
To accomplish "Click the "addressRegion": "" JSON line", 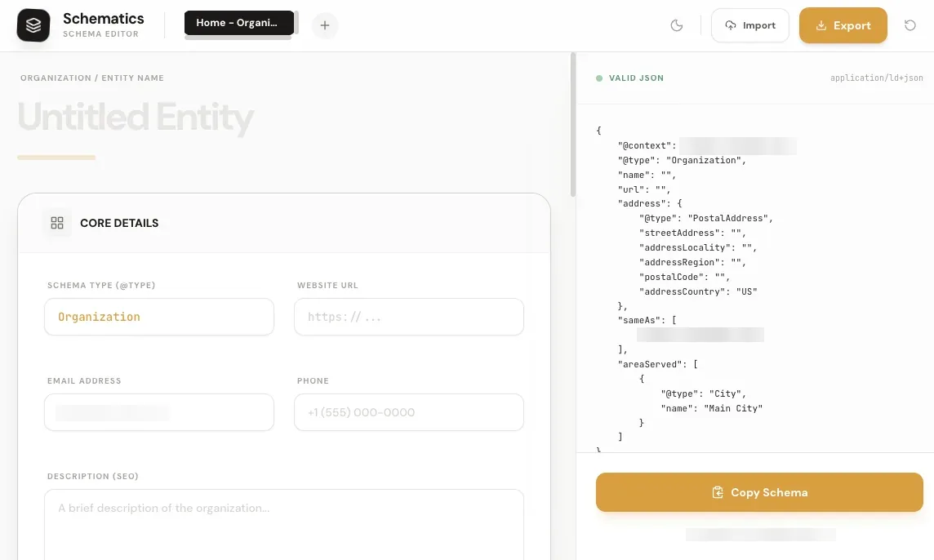I will coord(692,262).
